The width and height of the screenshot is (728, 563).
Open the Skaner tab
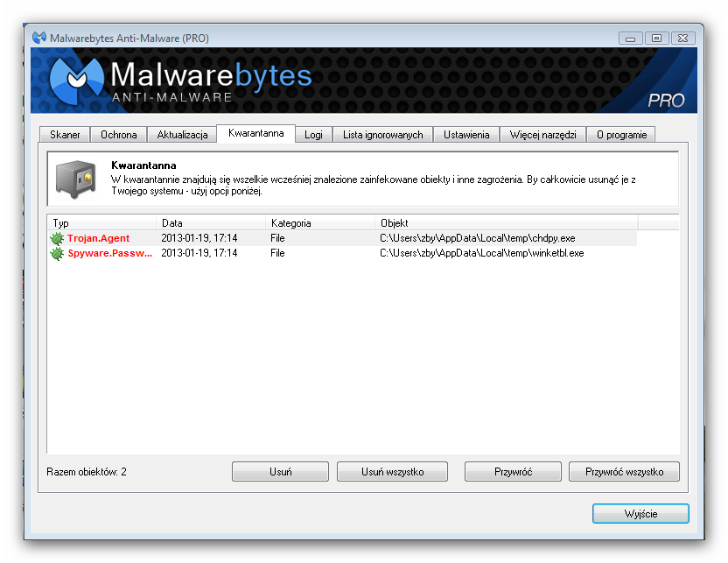[65, 135]
